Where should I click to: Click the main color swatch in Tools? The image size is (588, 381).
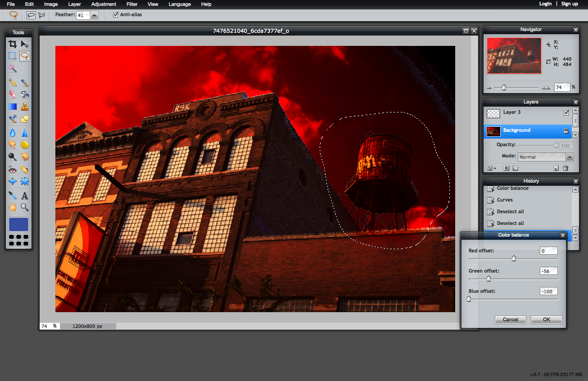click(x=18, y=224)
